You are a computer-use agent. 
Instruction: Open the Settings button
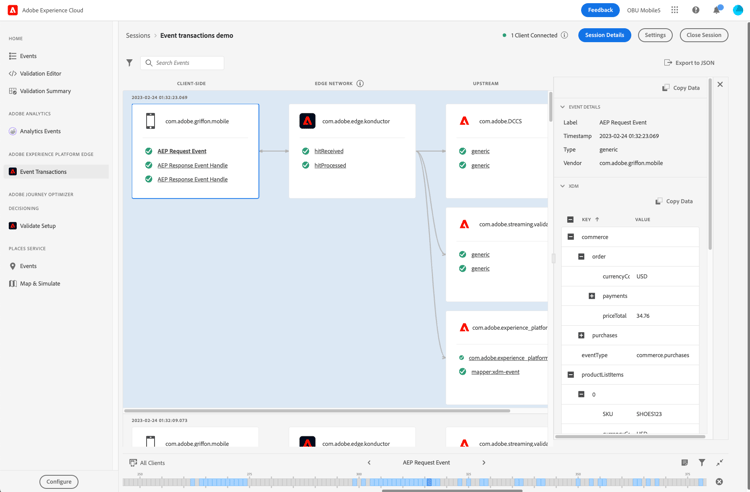point(655,35)
